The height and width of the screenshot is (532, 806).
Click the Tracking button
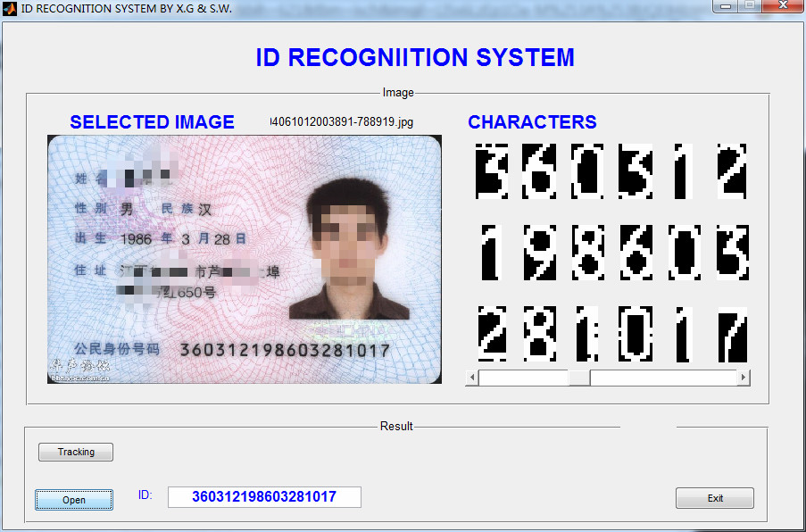pos(76,453)
